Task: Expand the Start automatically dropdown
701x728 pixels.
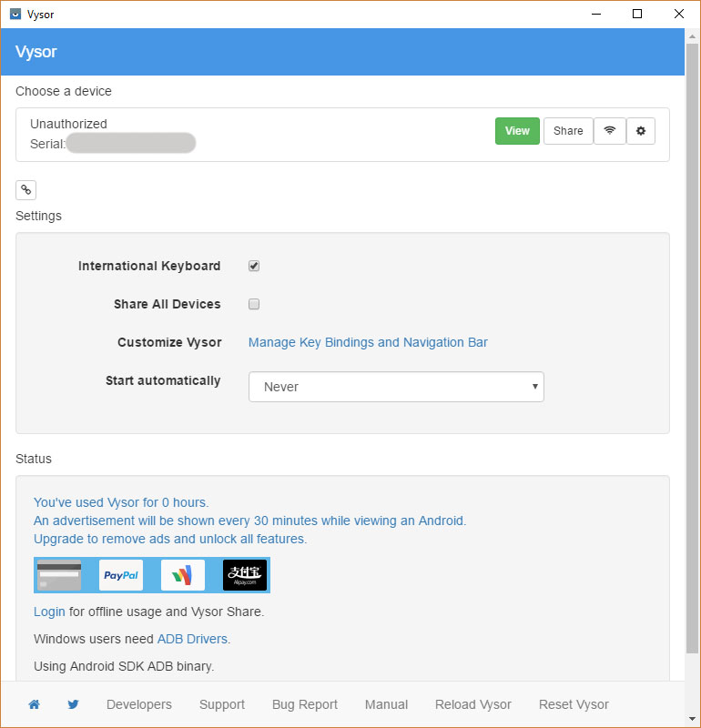Action: [x=396, y=387]
